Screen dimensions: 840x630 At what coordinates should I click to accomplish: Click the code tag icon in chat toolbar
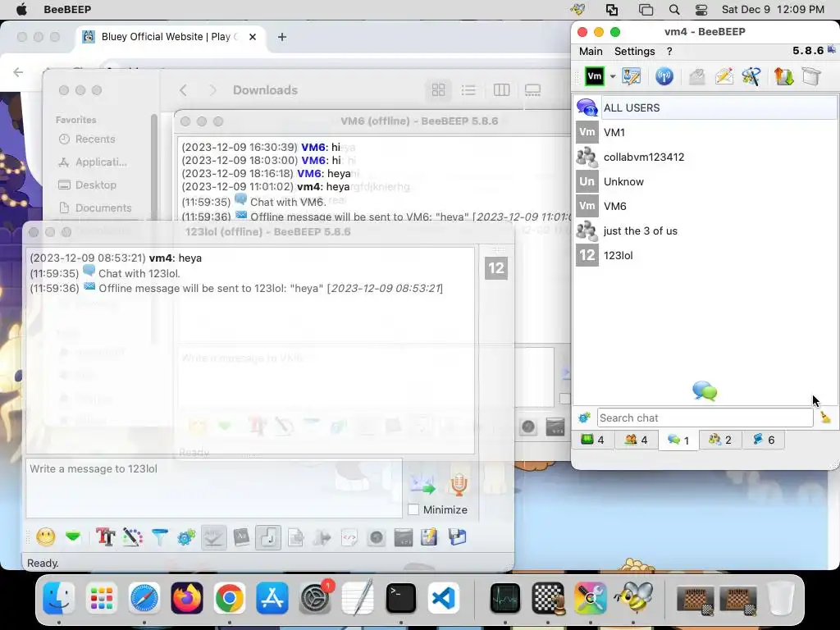click(x=349, y=536)
